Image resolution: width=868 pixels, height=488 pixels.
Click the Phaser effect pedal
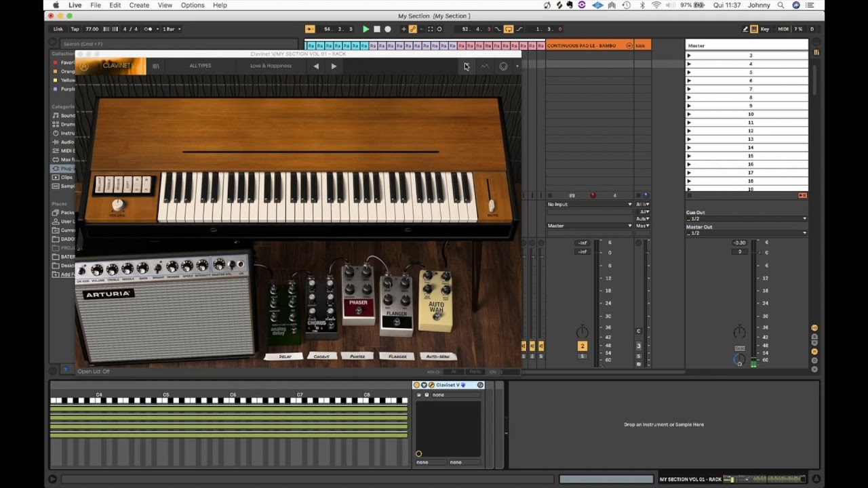(358, 295)
